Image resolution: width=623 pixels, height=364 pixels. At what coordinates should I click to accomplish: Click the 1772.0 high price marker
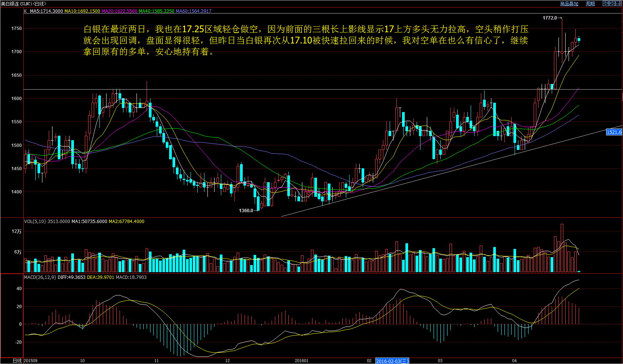click(x=550, y=18)
